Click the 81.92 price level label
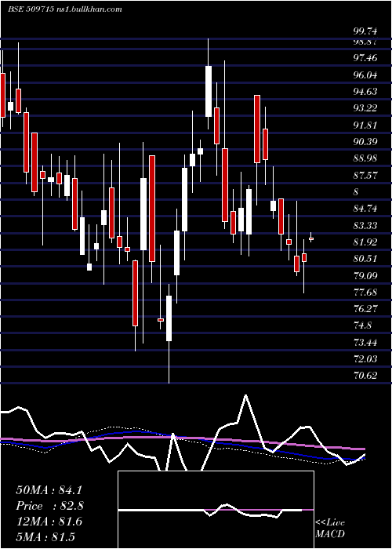Image resolution: width=392 pixels, height=549 pixels. point(365,242)
